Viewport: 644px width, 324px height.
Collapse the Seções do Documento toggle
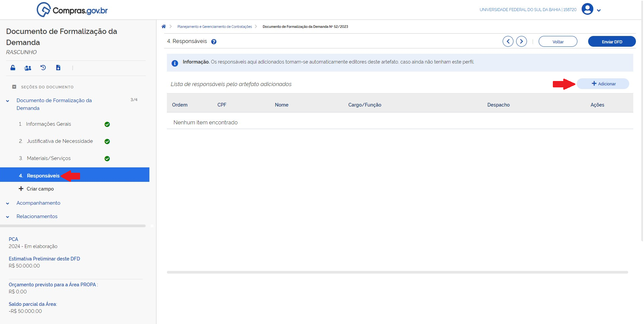(14, 87)
